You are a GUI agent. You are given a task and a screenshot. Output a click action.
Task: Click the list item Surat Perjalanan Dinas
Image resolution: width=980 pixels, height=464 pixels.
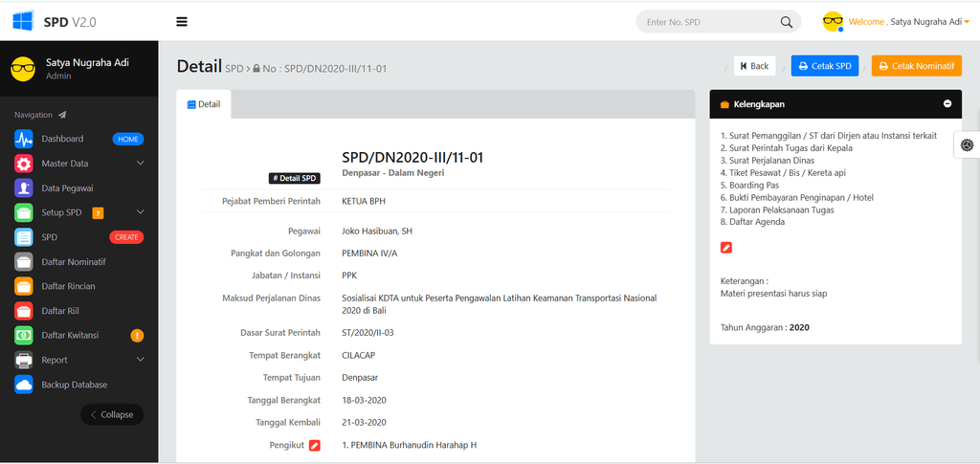[x=767, y=161]
